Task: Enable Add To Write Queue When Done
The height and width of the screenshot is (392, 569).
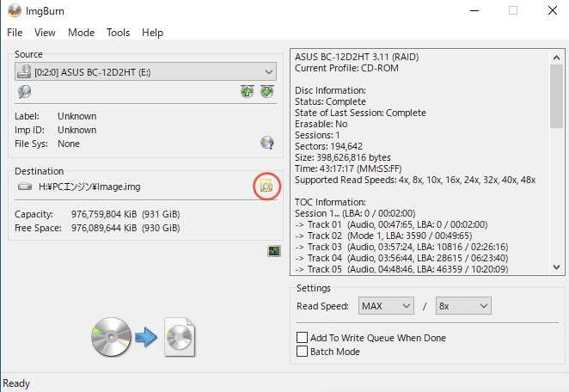Action: point(302,338)
